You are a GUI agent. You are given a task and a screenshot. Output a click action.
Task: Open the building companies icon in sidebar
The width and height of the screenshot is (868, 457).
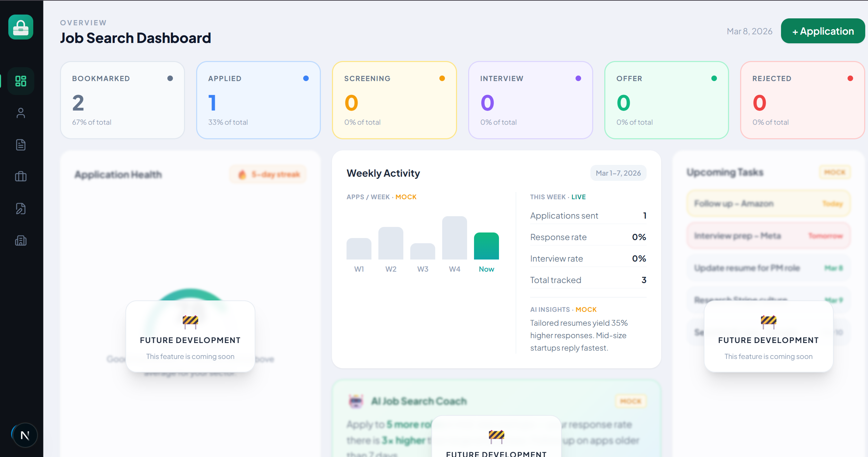click(x=21, y=240)
